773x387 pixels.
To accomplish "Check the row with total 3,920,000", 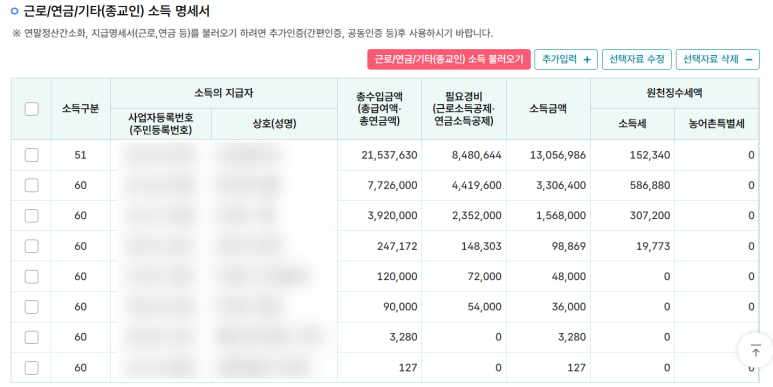I will click(x=32, y=215).
